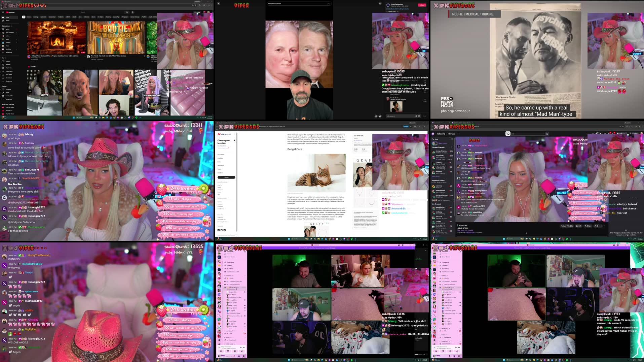644x362 pixels.
Task: Switch to the Browse tab on Twitch
Action: tap(452, 134)
